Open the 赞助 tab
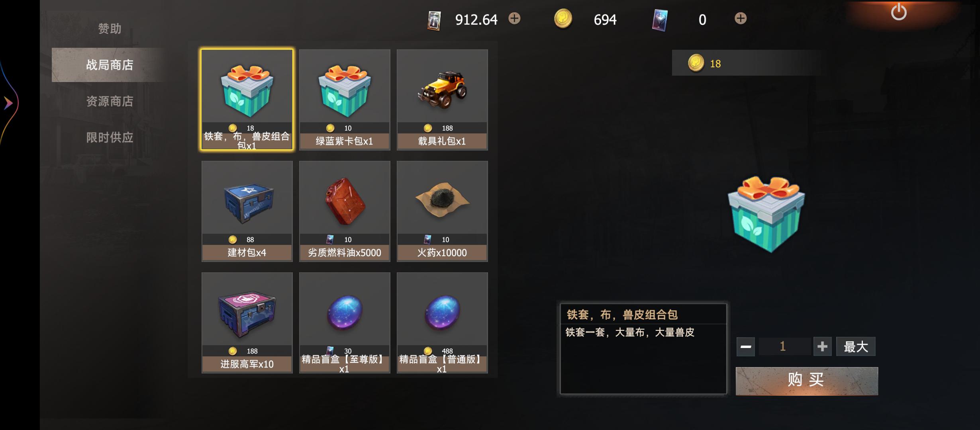Screen dimensions: 980x430 (110, 29)
